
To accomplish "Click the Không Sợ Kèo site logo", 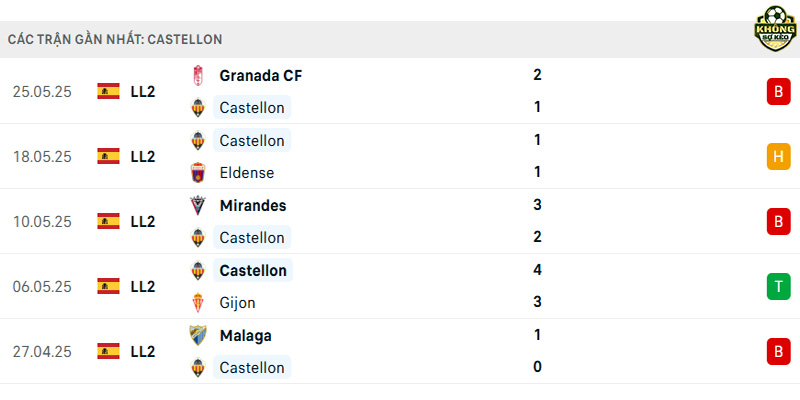I will (775, 29).
